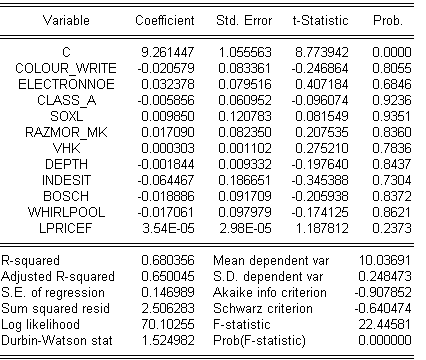Select the BOSCH variable name

66,196
